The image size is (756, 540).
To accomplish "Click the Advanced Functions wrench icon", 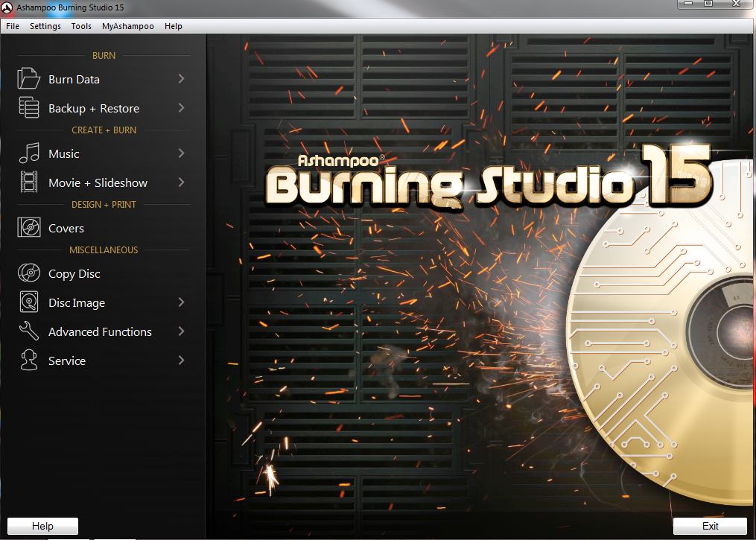I will pyautogui.click(x=29, y=331).
